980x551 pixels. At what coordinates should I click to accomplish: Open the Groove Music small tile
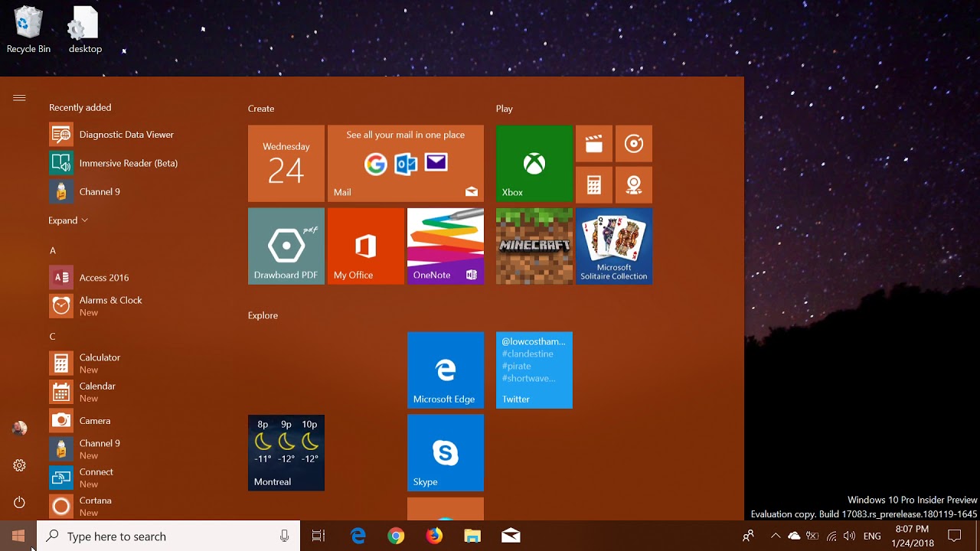(634, 144)
